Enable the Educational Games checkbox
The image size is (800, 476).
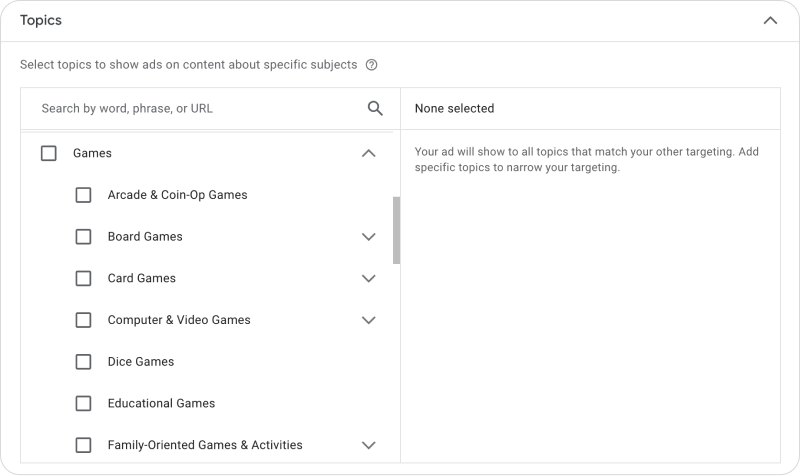click(x=83, y=404)
